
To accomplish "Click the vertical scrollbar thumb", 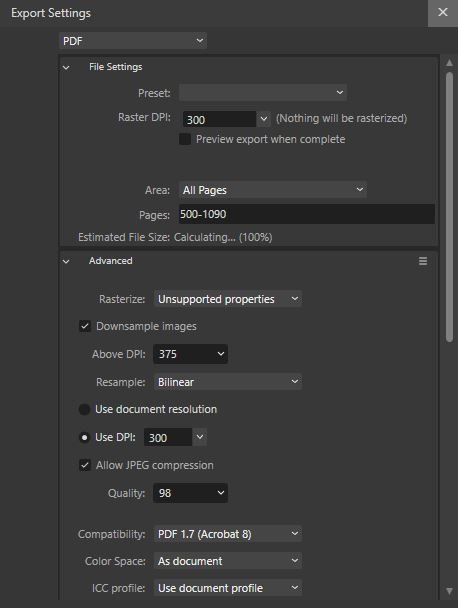I will click(449, 207).
